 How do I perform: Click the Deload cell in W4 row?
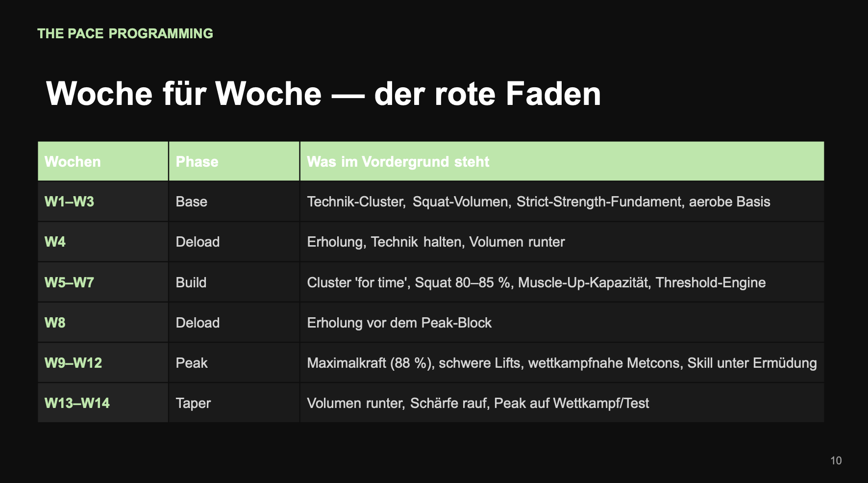coord(234,242)
